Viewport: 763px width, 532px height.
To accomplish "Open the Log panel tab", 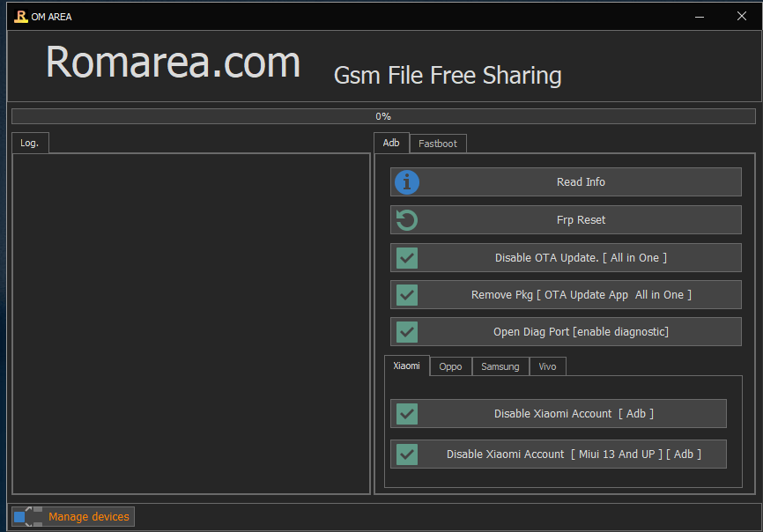I will click(30, 142).
